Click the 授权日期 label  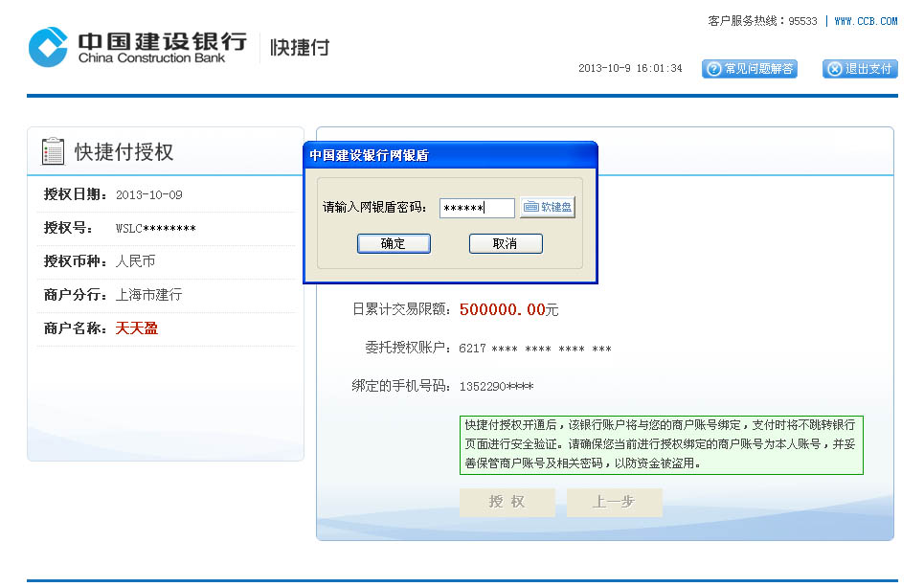click(x=75, y=194)
